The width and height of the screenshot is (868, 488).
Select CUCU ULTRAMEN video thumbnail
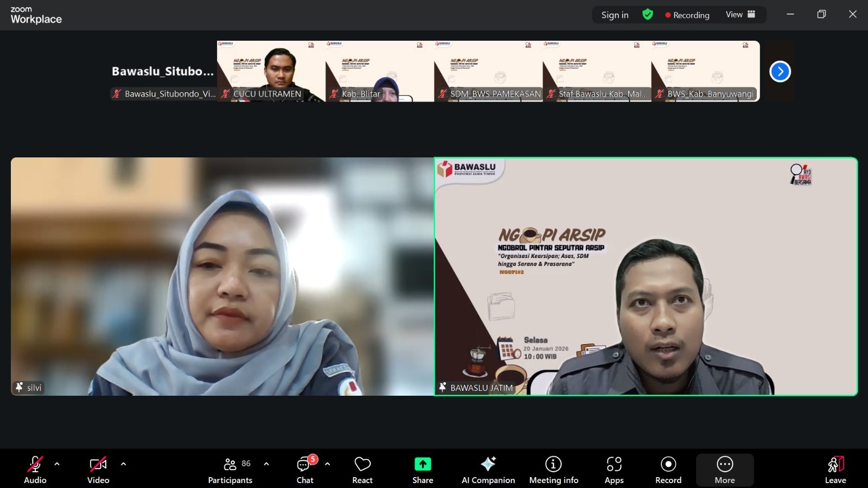point(271,71)
